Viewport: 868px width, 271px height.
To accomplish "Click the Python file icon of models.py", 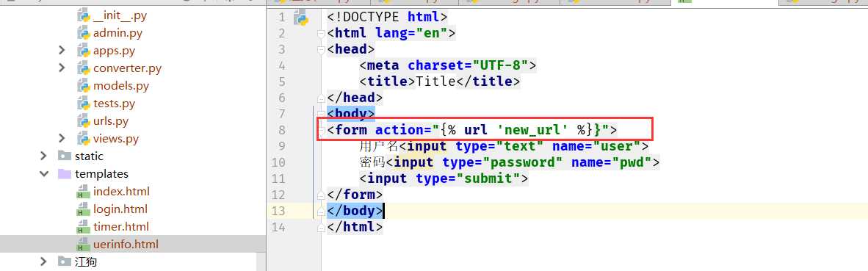I will coord(84,86).
